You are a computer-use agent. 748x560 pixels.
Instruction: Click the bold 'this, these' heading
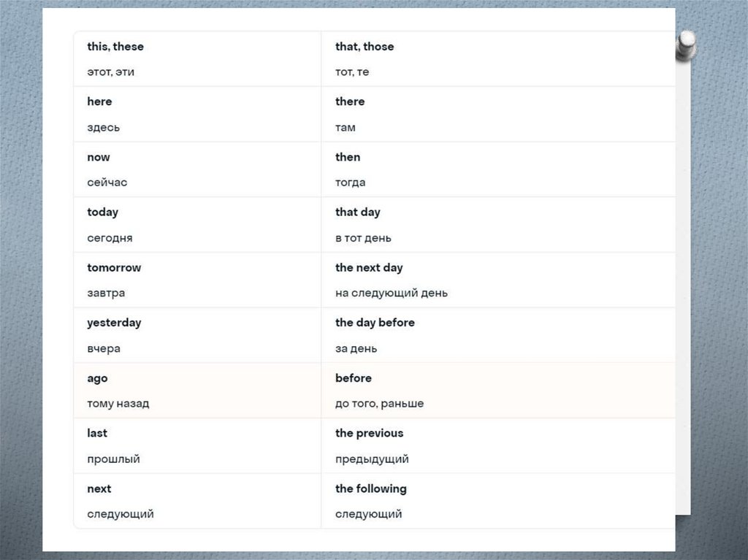115,47
